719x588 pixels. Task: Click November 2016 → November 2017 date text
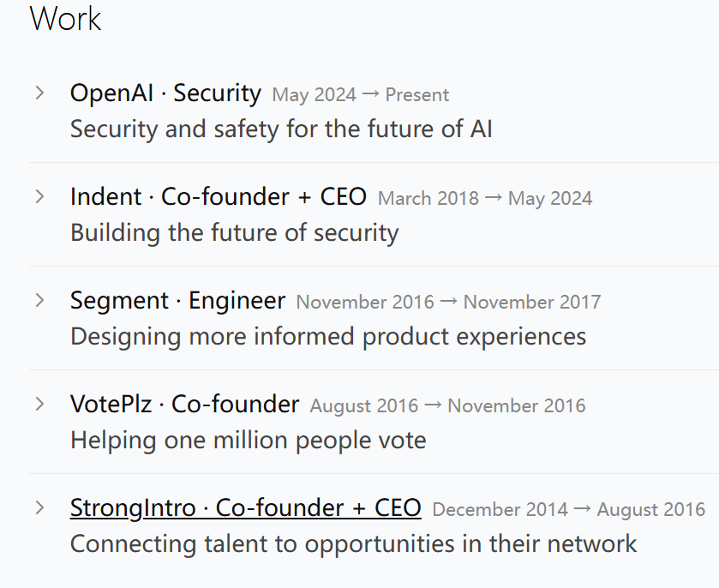(448, 303)
